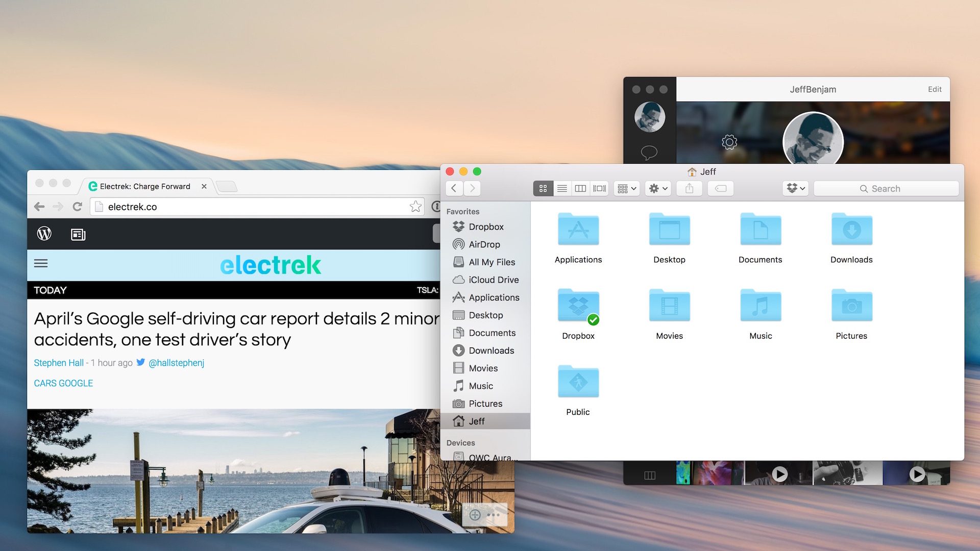Open the Jeff user settings gear icon
Image resolution: width=980 pixels, height=551 pixels.
pos(728,141)
